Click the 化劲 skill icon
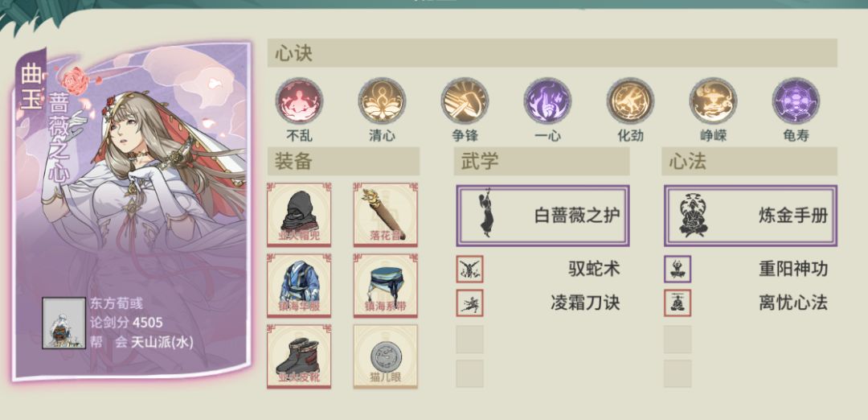This screenshot has height=420, width=868. click(631, 101)
